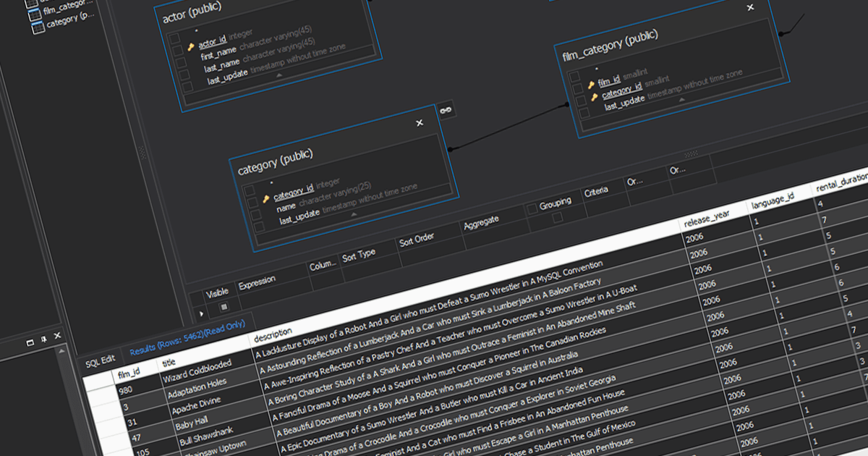The height and width of the screenshot is (456, 868).
Task: Toggle the Visible checkbox in the criteria grid row
Action: [224, 307]
